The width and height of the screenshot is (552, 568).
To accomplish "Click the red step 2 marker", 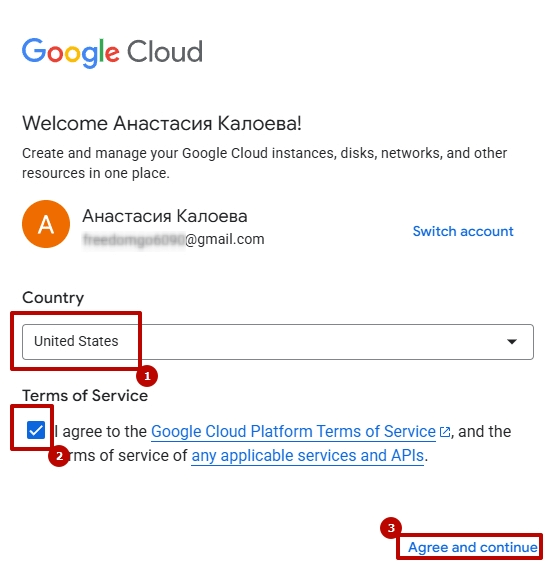I will 59,456.
